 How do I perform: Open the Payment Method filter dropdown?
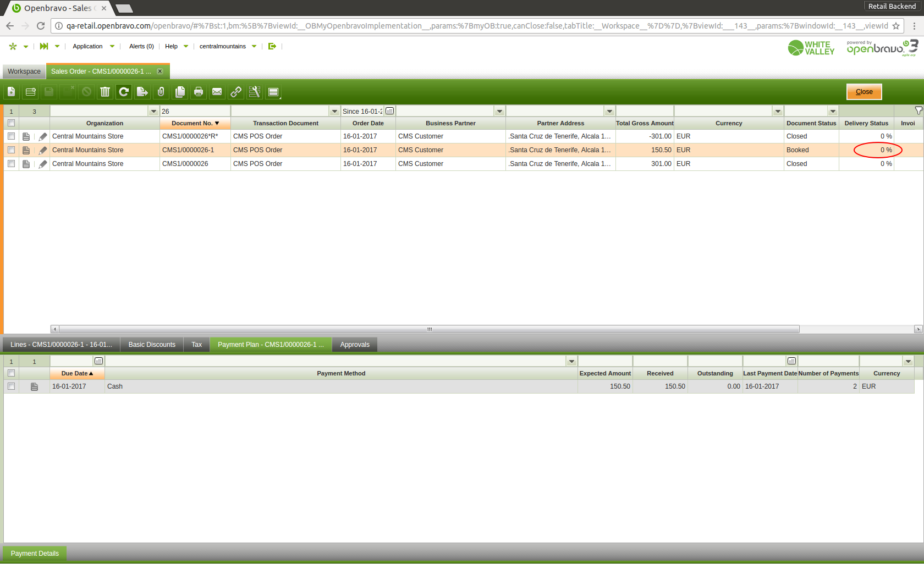pyautogui.click(x=571, y=362)
